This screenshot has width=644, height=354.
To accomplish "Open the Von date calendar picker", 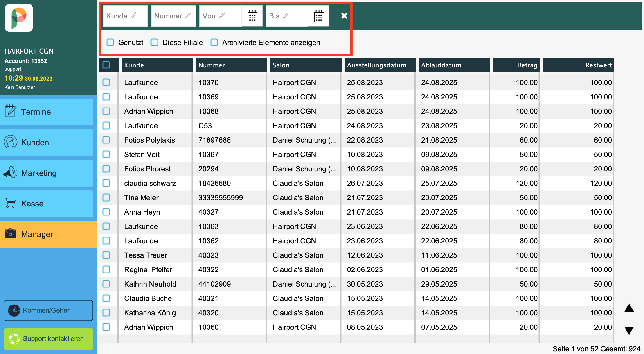I will click(x=252, y=16).
